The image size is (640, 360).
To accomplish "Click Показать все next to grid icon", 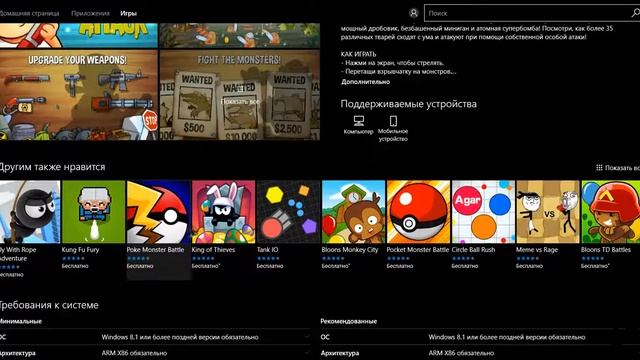I will pos(622,168).
